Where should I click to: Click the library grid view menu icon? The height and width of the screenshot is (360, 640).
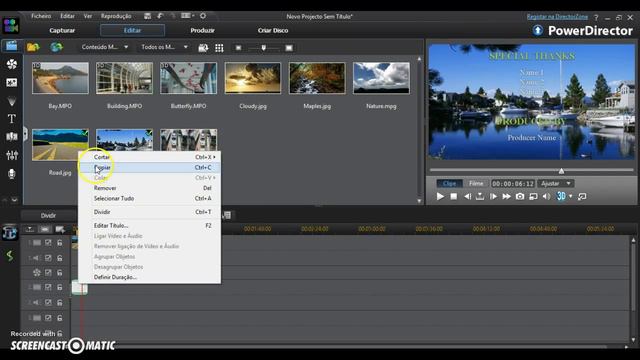(219, 48)
